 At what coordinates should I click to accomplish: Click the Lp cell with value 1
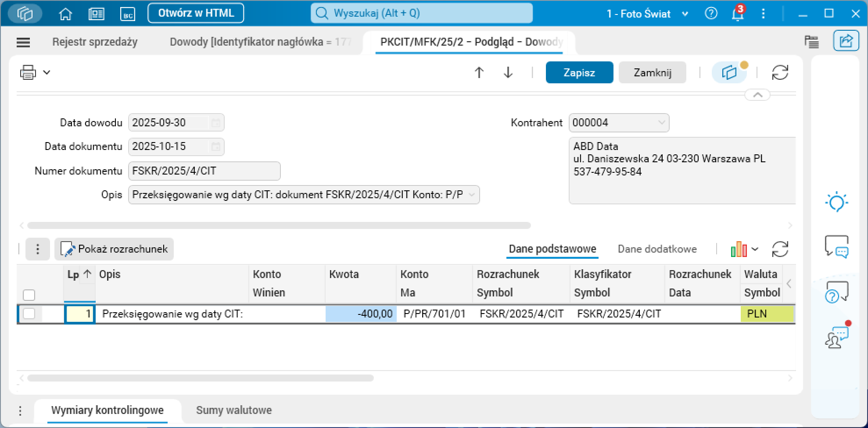pyautogui.click(x=79, y=314)
